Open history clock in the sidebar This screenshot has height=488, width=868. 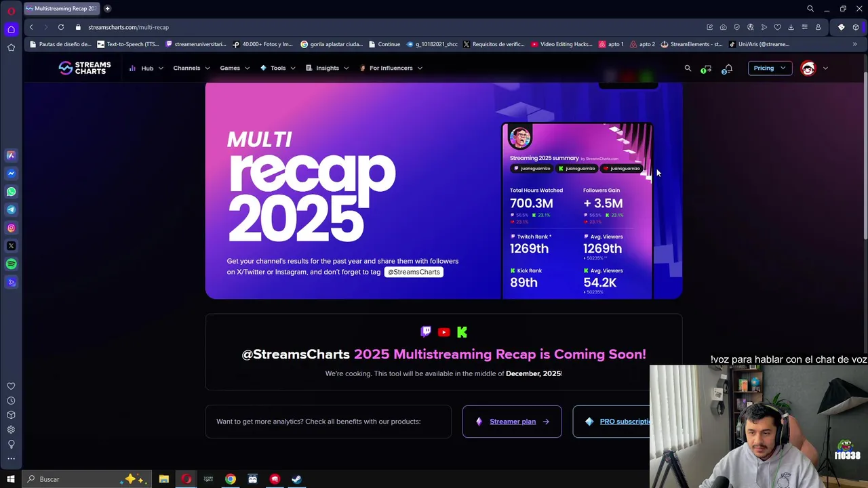point(11,401)
